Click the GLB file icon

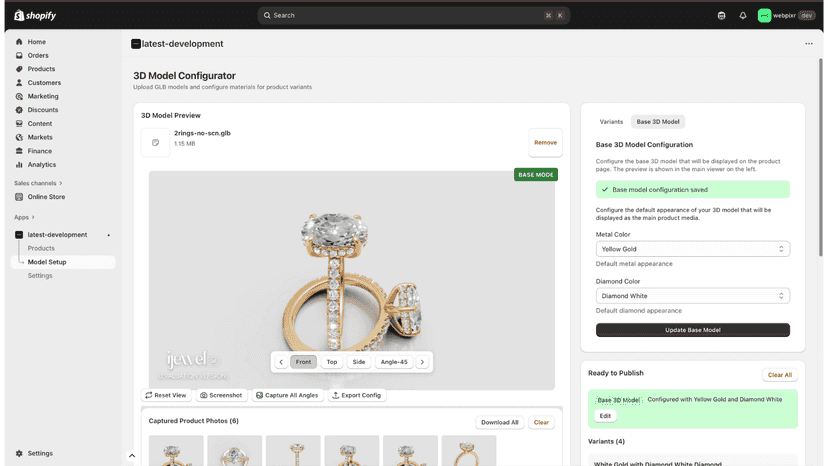(155, 143)
